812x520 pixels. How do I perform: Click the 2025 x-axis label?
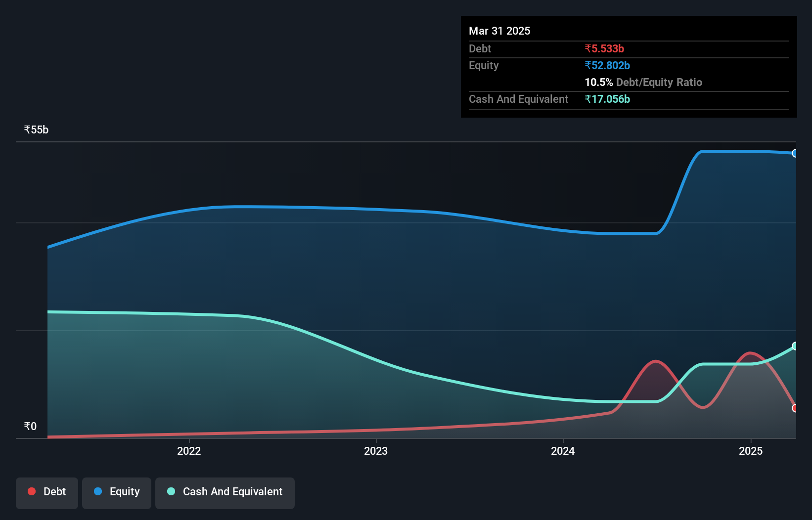click(x=751, y=451)
